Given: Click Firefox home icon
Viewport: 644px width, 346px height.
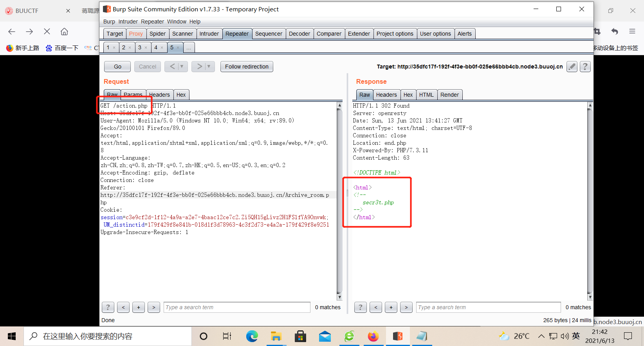Looking at the screenshot, I should pyautogui.click(x=64, y=31).
